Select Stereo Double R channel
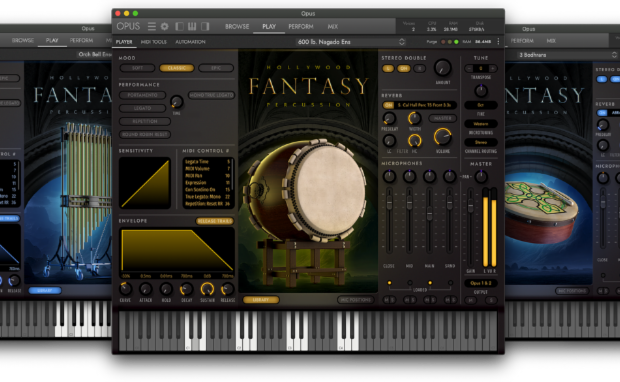Viewport: 620px width, 382px height. pyautogui.click(x=419, y=68)
